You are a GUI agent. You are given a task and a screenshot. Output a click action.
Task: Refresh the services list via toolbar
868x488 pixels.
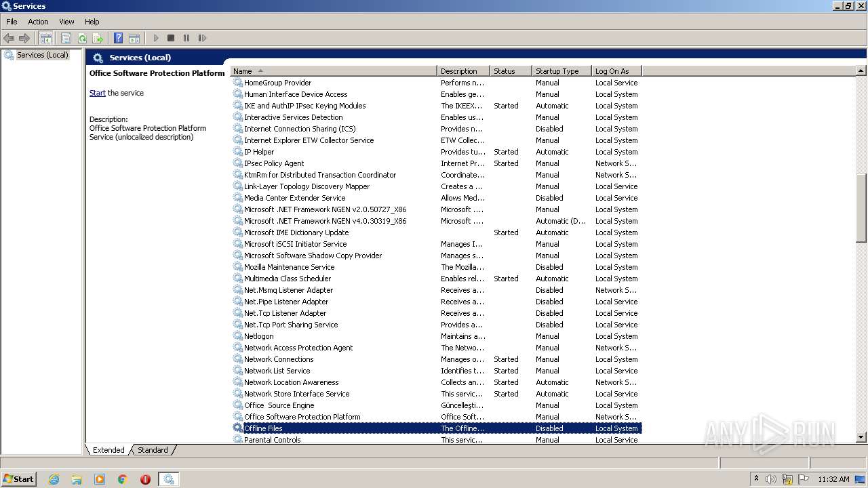(x=82, y=39)
